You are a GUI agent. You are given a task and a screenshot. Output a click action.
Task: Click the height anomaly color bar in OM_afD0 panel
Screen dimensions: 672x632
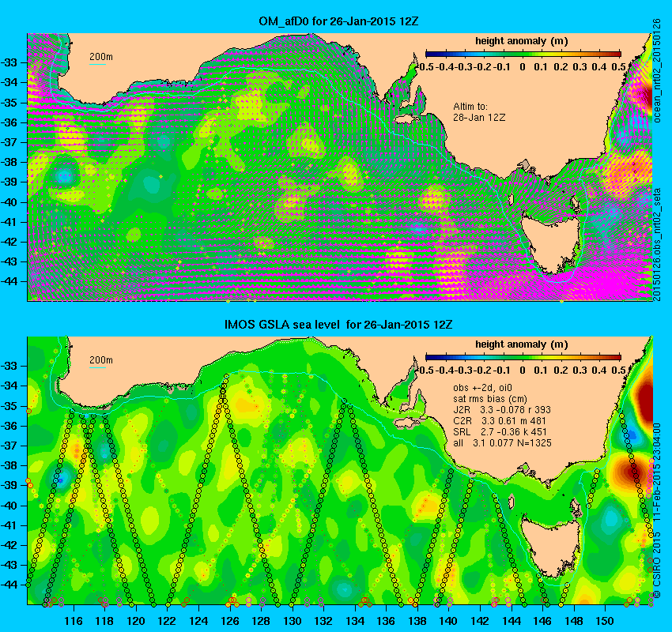click(523, 54)
